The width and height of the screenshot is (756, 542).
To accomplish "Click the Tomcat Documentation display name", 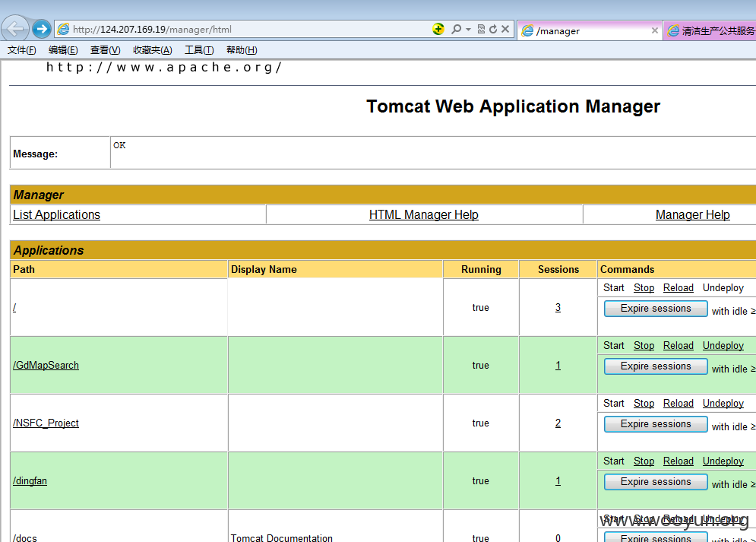I will point(282,537).
